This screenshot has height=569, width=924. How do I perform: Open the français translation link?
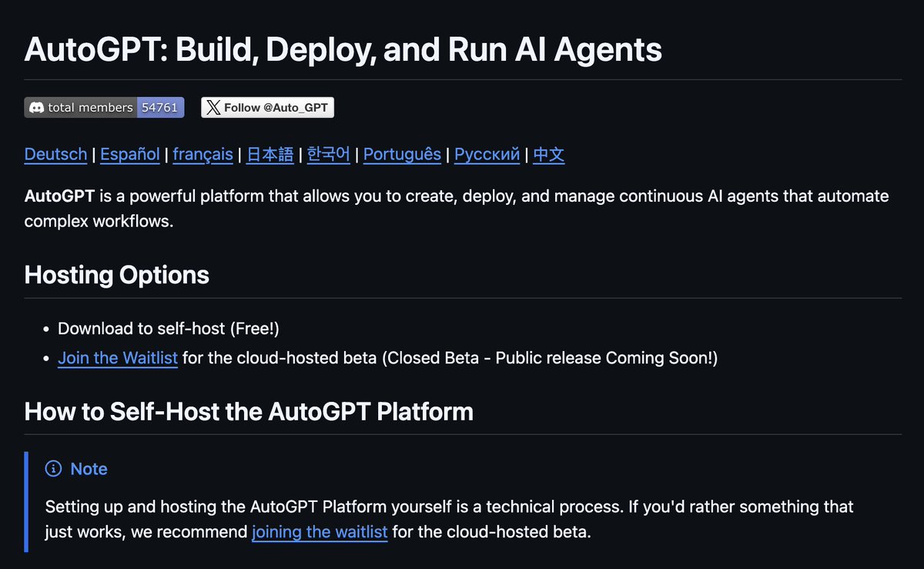[x=203, y=154]
